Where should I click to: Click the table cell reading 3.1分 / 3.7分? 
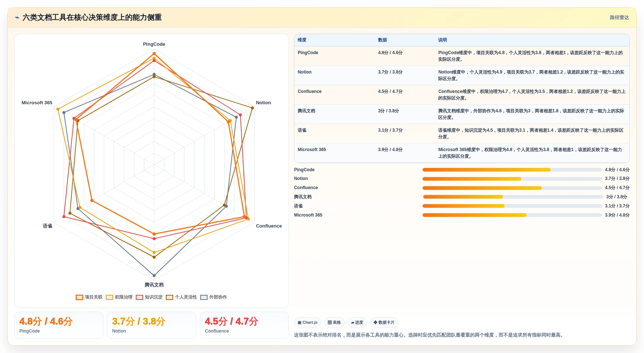[390, 130]
